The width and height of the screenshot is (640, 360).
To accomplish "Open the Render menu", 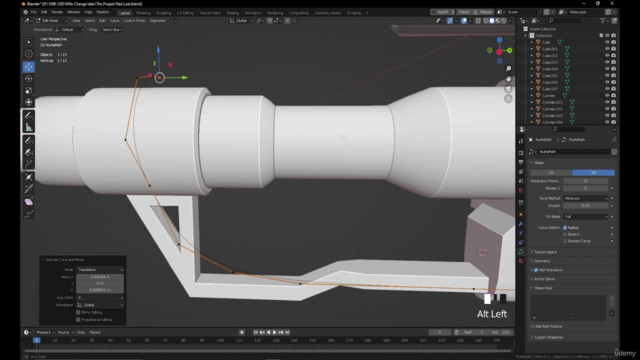I will tap(57, 12).
